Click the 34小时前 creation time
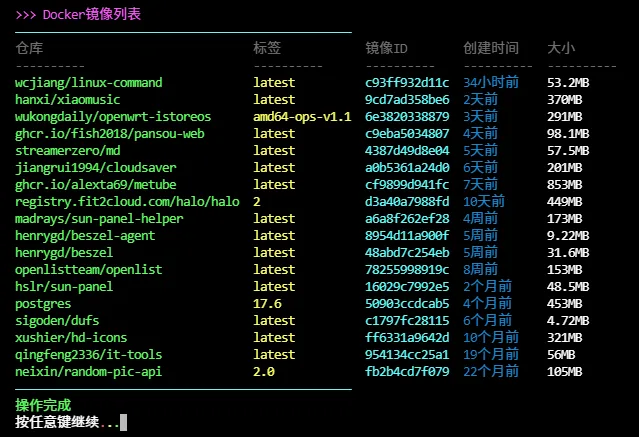The image size is (639, 437). tap(491, 82)
